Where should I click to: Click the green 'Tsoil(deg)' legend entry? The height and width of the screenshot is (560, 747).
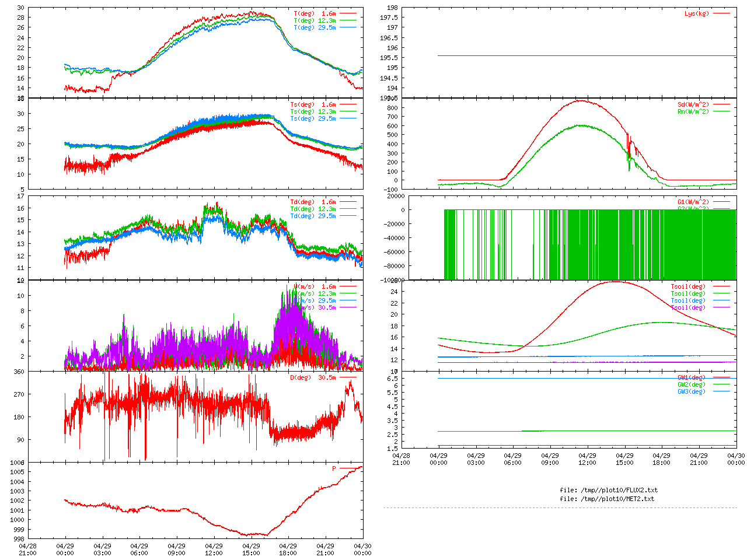tap(688, 294)
